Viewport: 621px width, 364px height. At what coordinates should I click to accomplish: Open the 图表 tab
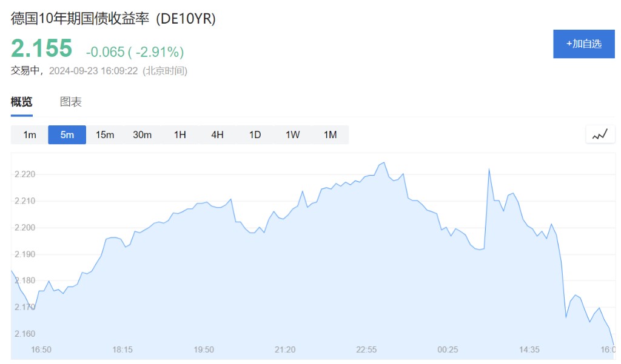pos(71,102)
